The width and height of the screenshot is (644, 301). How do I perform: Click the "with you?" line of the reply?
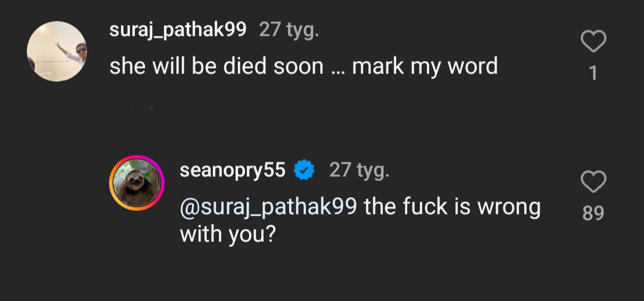coord(227,233)
